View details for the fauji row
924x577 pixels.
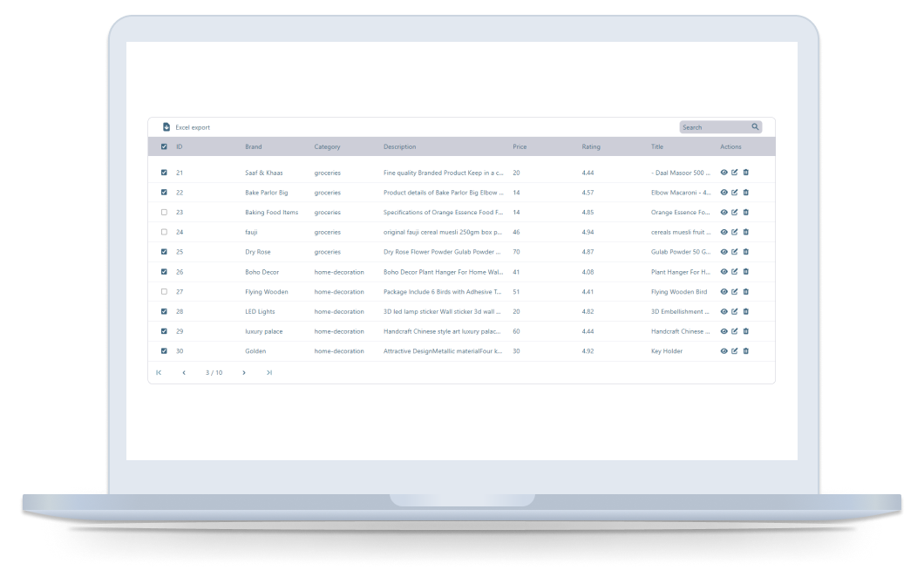click(724, 232)
